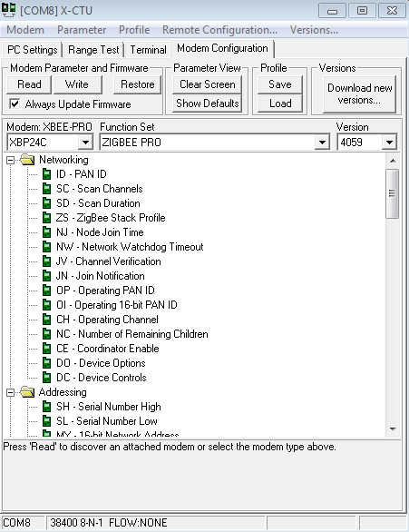Click the green icon beside OI - Operating 16-bit PAN ID
This screenshot has width=409, height=532.
pos(46,305)
